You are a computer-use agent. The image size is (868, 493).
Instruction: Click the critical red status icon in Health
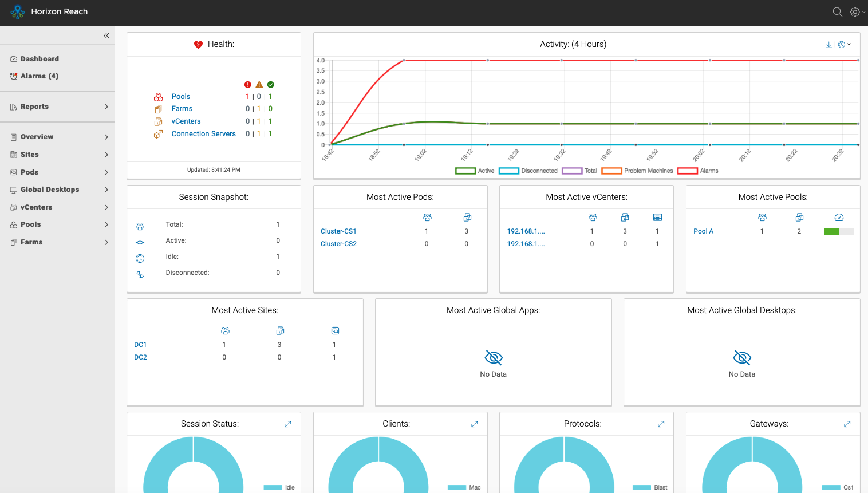(x=248, y=85)
